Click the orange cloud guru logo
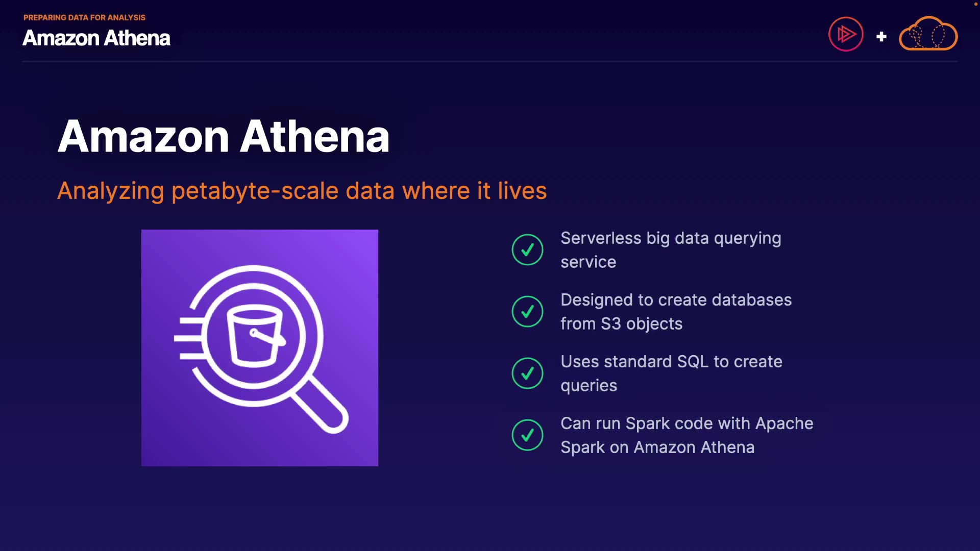Viewport: 980px width, 551px height. pos(928,34)
